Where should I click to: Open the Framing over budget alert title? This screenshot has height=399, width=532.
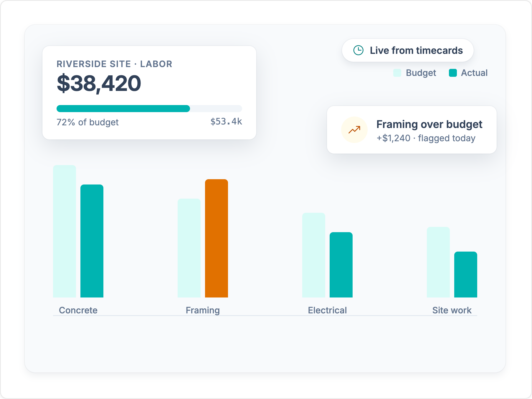coord(429,124)
